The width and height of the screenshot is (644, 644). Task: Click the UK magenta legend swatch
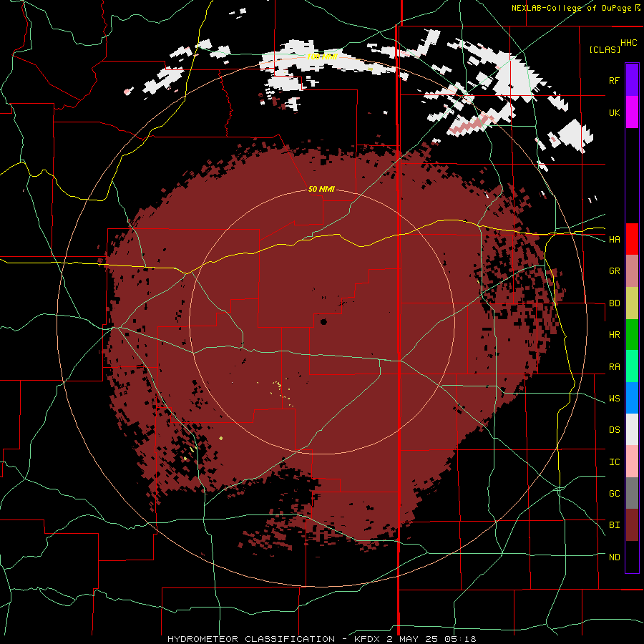click(632, 112)
